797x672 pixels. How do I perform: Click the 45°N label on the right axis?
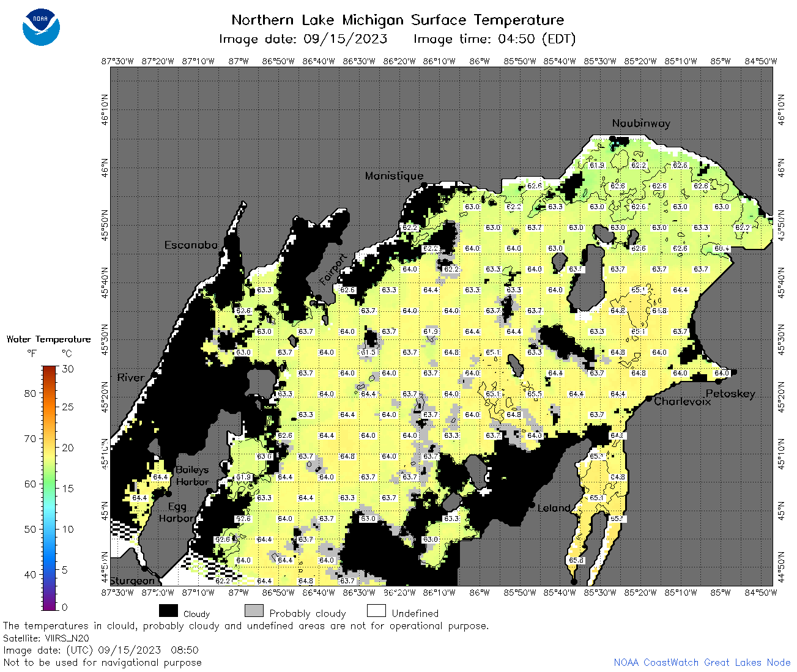coord(780,511)
